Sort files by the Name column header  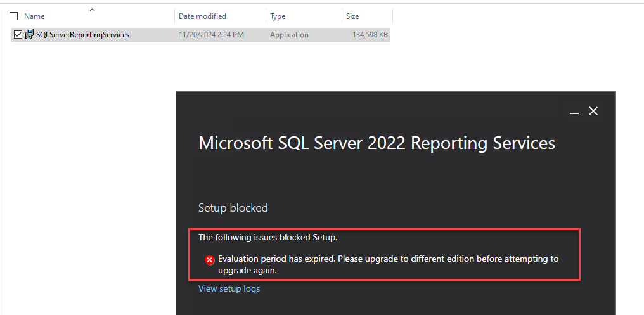pyautogui.click(x=35, y=16)
